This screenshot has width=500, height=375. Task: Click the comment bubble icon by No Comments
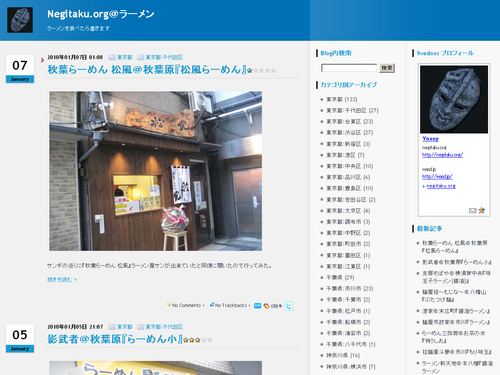click(x=169, y=304)
